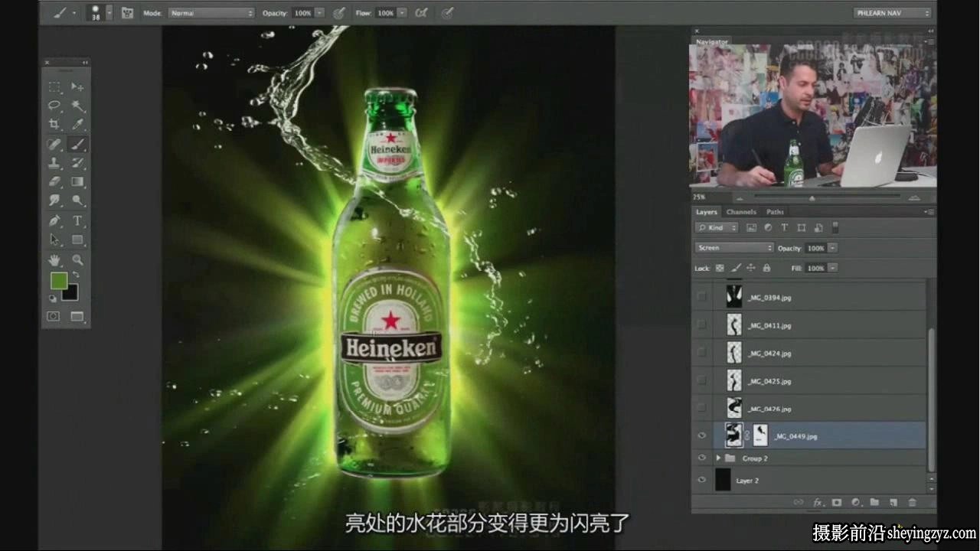The width and height of the screenshot is (980, 551).
Task: Select the Hand tool
Action: tap(54, 260)
